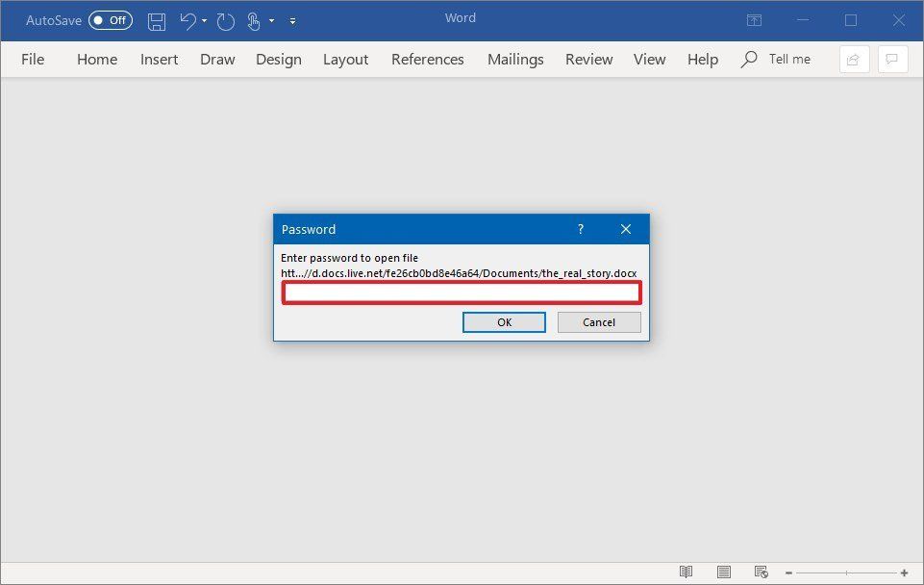Open the Undo history dropdown arrow
Screen dimensions: 924x585
click(204, 20)
